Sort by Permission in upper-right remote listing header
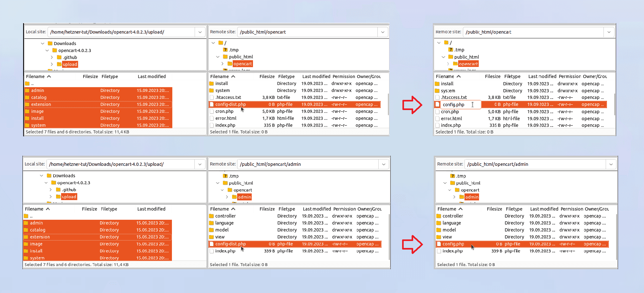This screenshot has height=293, width=644. (x=570, y=76)
